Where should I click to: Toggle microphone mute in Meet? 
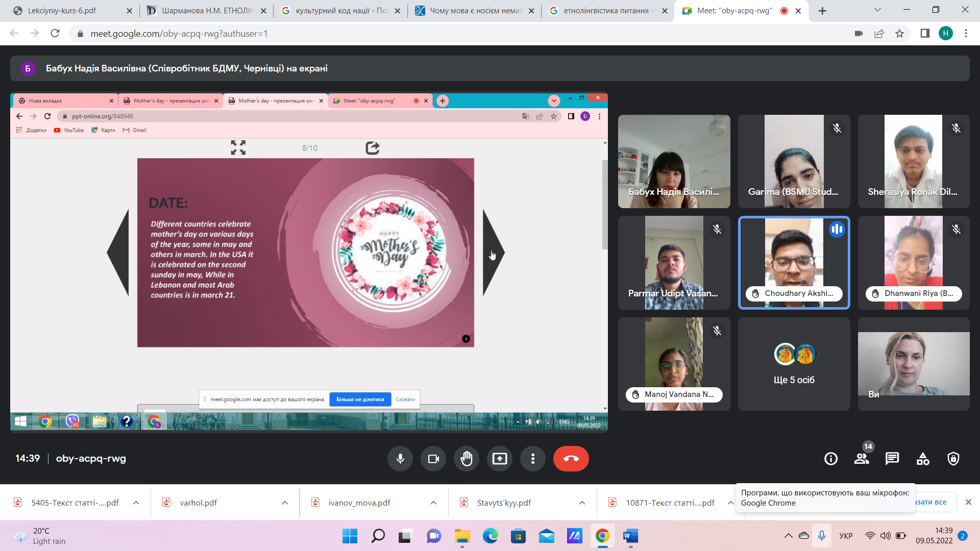(400, 459)
